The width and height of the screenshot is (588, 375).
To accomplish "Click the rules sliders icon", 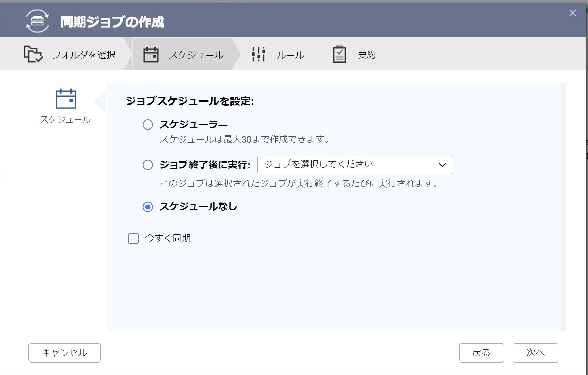I will point(259,55).
